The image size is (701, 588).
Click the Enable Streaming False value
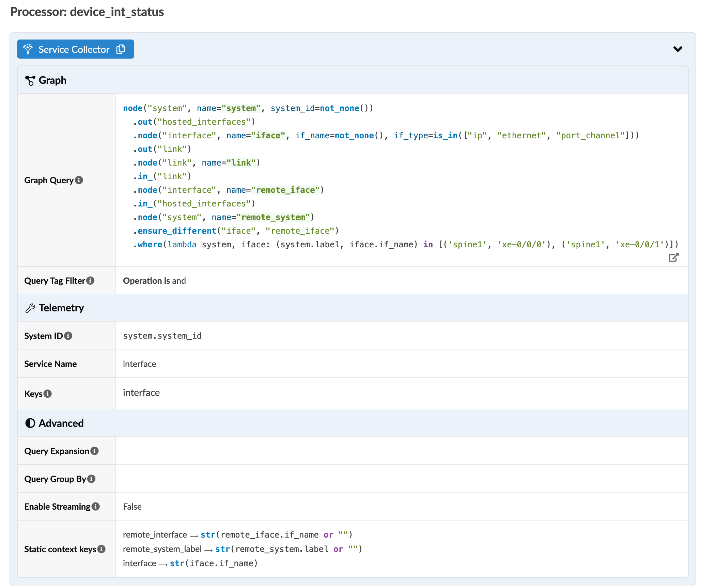tap(132, 507)
